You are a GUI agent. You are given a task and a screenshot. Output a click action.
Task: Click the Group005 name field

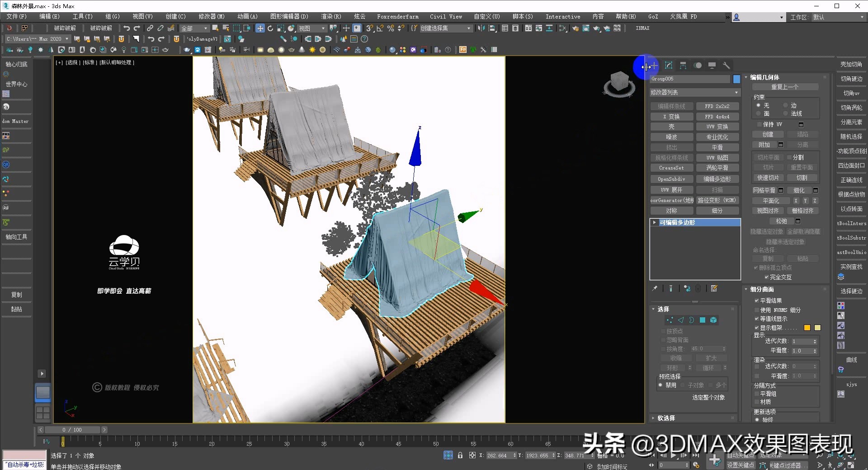689,79
